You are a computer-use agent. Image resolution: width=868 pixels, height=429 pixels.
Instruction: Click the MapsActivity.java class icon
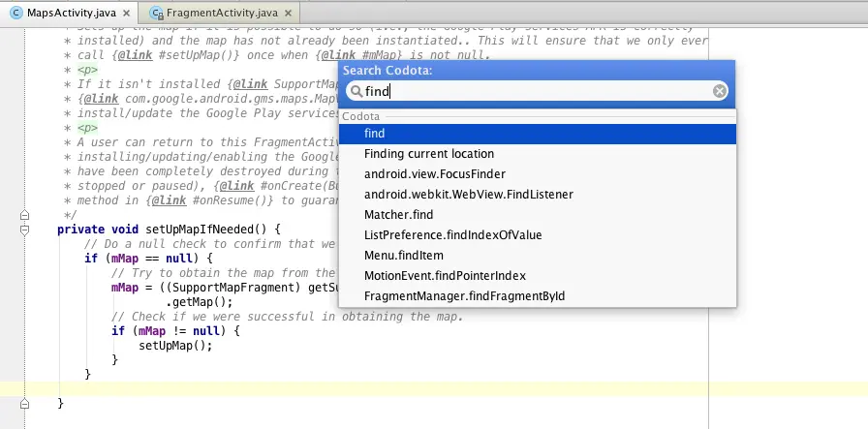(17, 13)
